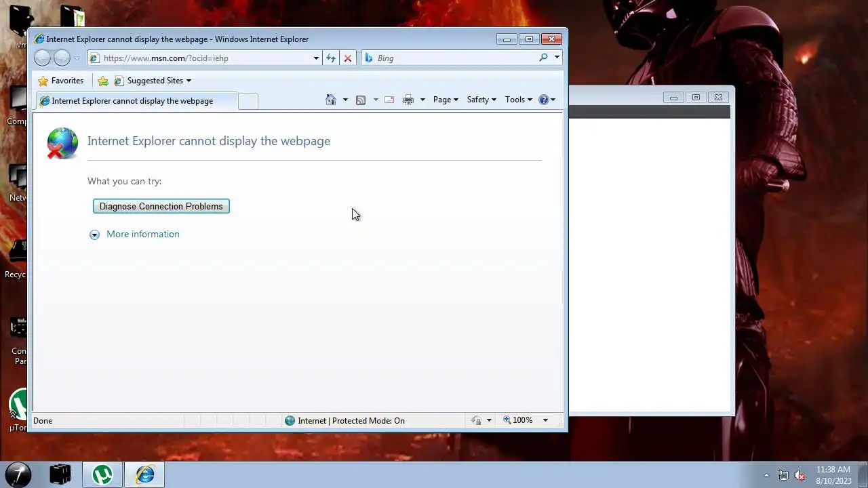This screenshot has height=488, width=868.
Task: Open the Help question mark menu
Action: (x=547, y=100)
